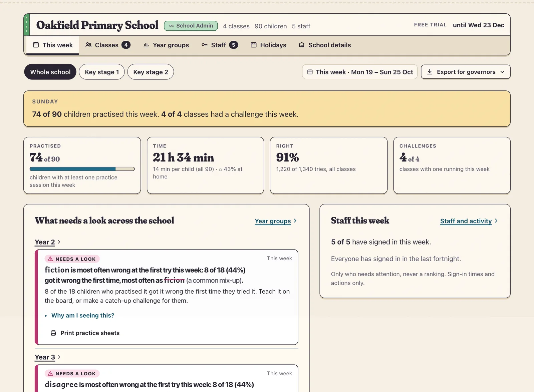Click the chevron after Year groups link
The height and width of the screenshot is (392, 534).
pos(295,221)
